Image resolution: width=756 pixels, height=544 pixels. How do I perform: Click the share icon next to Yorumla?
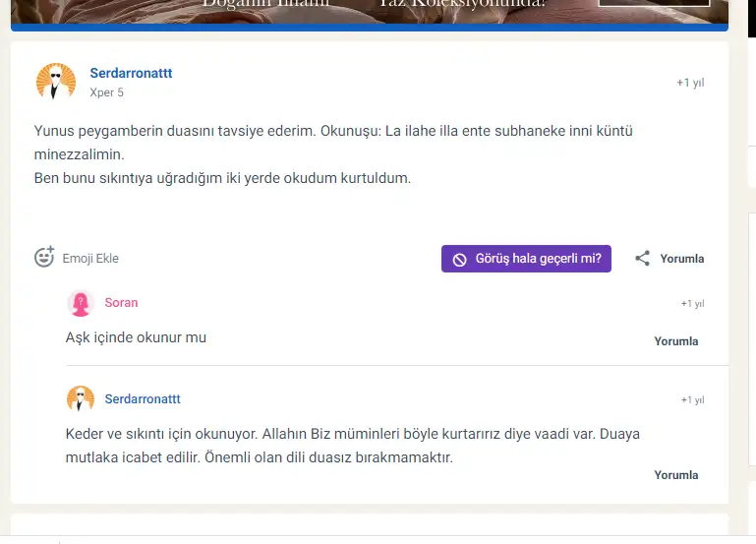pyautogui.click(x=642, y=259)
